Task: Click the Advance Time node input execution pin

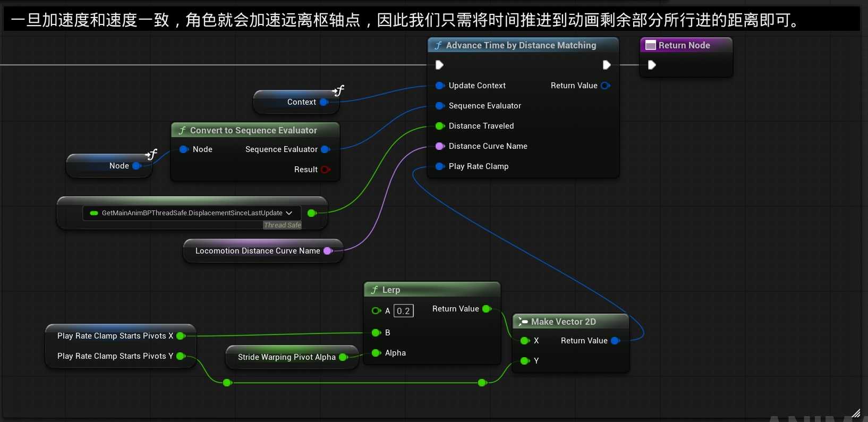Action: tap(439, 65)
